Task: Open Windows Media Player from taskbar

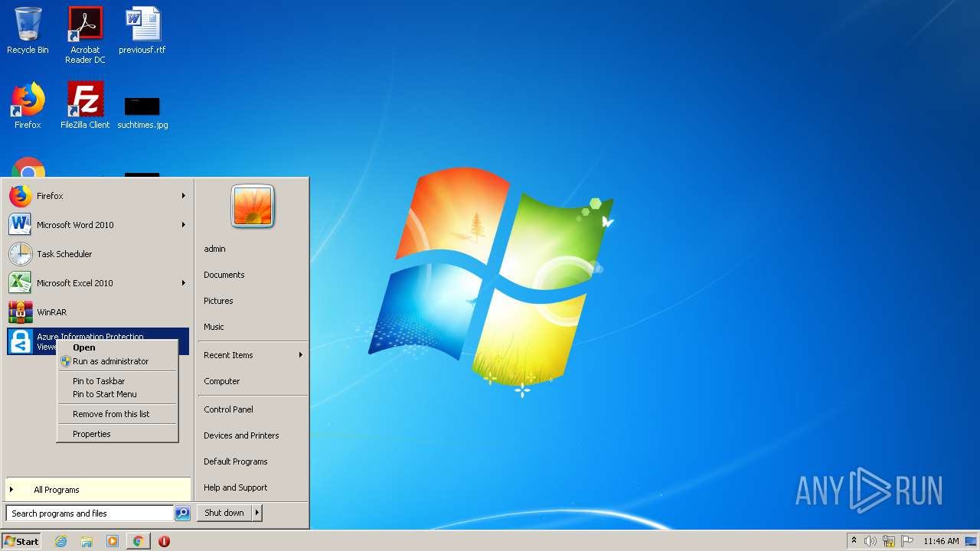Action: click(x=113, y=541)
